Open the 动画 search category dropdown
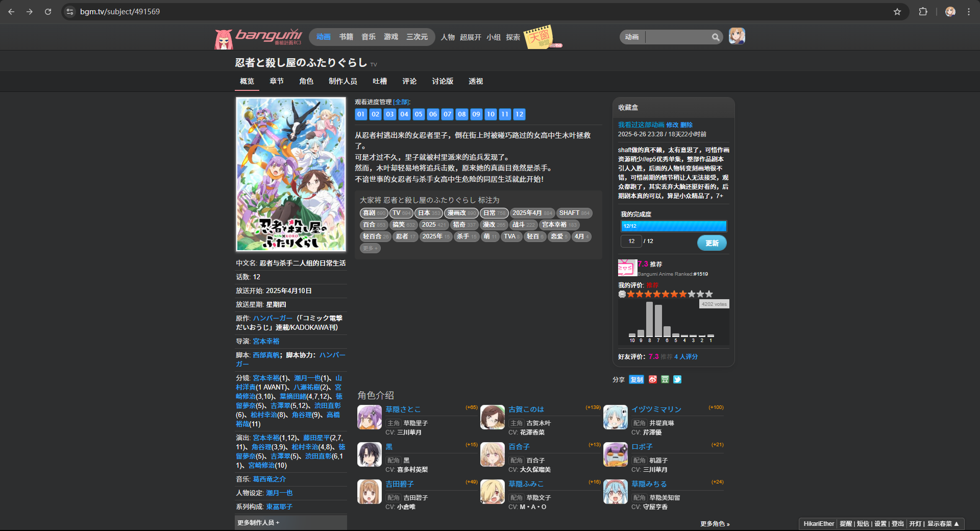This screenshot has height=531, width=980. click(x=632, y=37)
